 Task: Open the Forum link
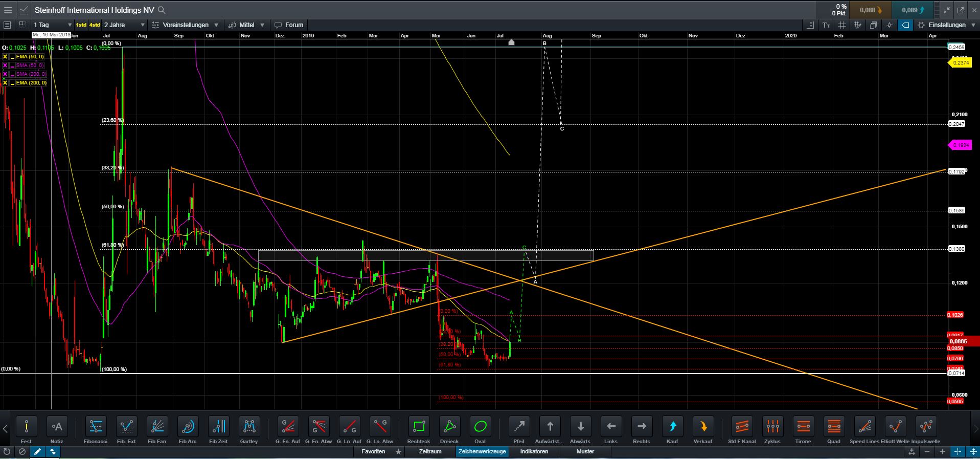pos(289,25)
